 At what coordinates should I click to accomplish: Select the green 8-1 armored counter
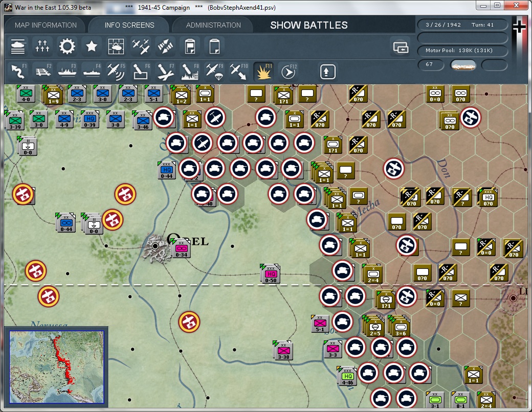pos(460,400)
